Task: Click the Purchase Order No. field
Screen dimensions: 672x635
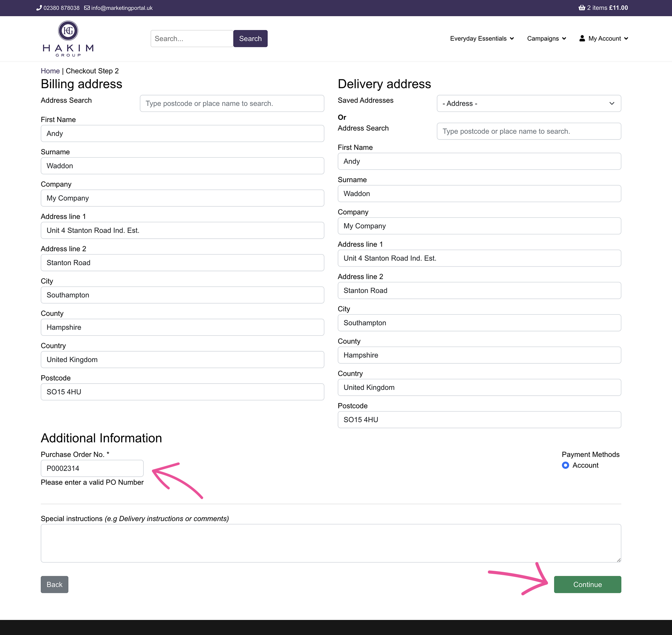Action: [92, 469]
